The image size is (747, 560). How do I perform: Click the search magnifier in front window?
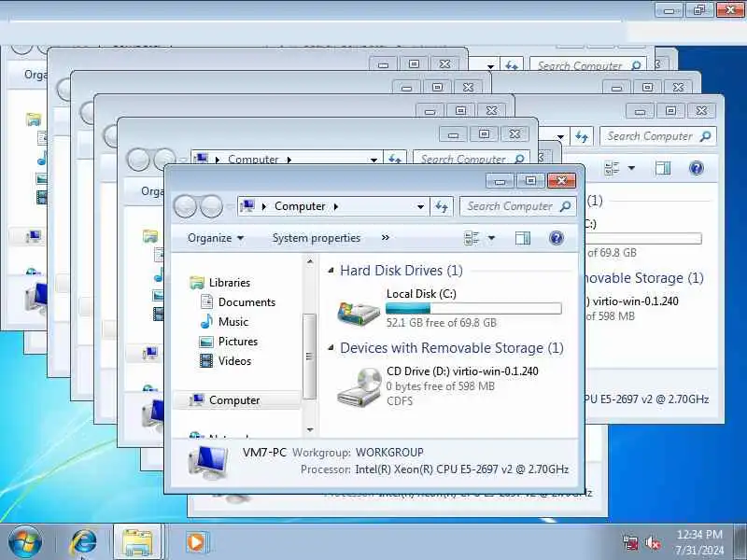pyautogui.click(x=566, y=206)
